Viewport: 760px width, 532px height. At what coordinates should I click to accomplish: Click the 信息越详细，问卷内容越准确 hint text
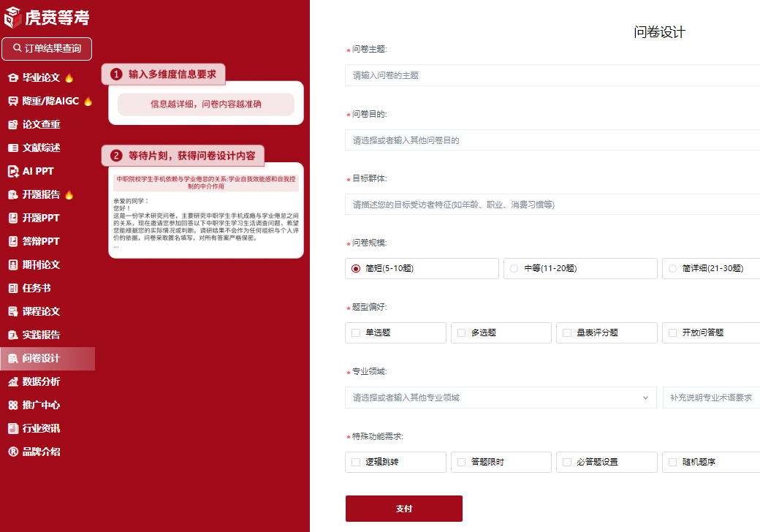pyautogui.click(x=206, y=104)
